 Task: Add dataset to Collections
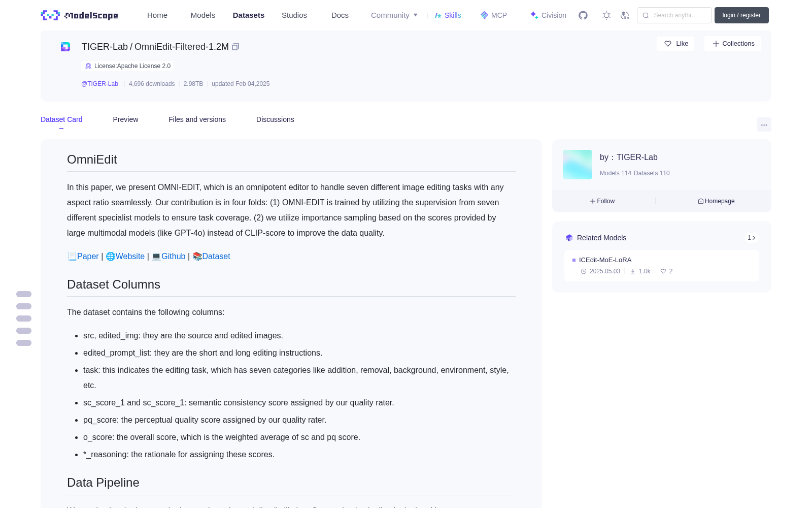click(733, 44)
